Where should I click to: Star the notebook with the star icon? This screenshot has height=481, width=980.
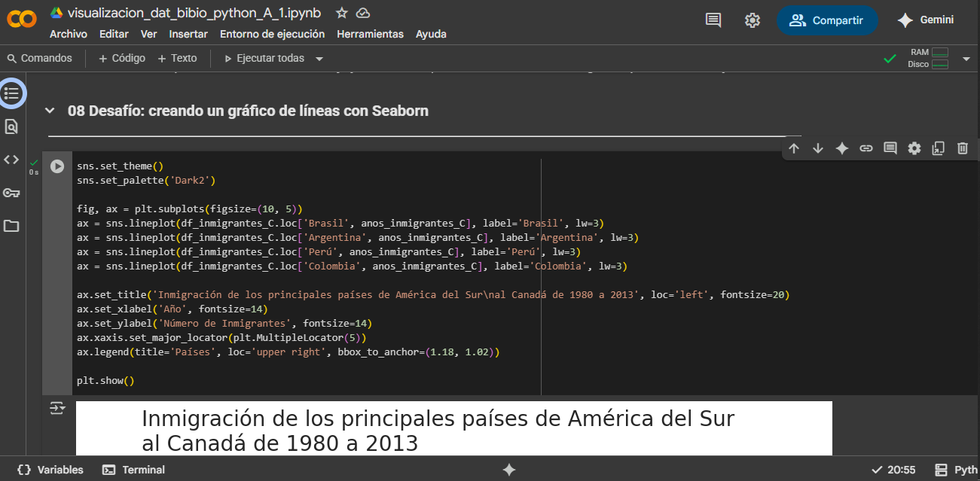coord(342,13)
